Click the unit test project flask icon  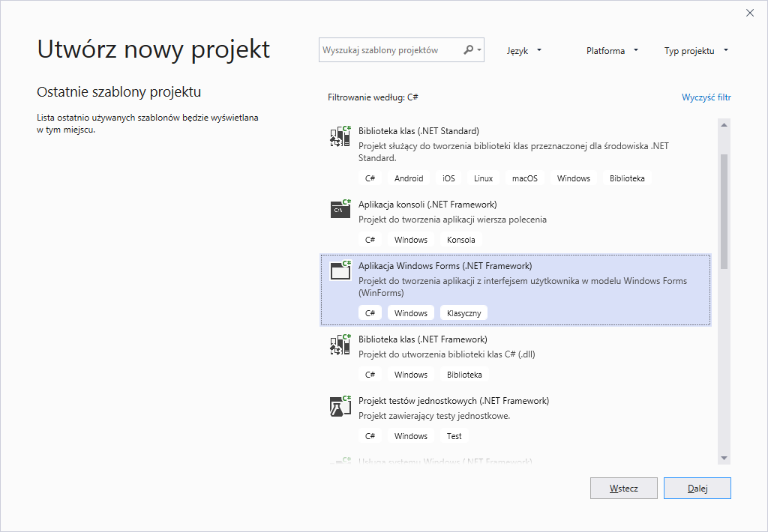[340, 406]
